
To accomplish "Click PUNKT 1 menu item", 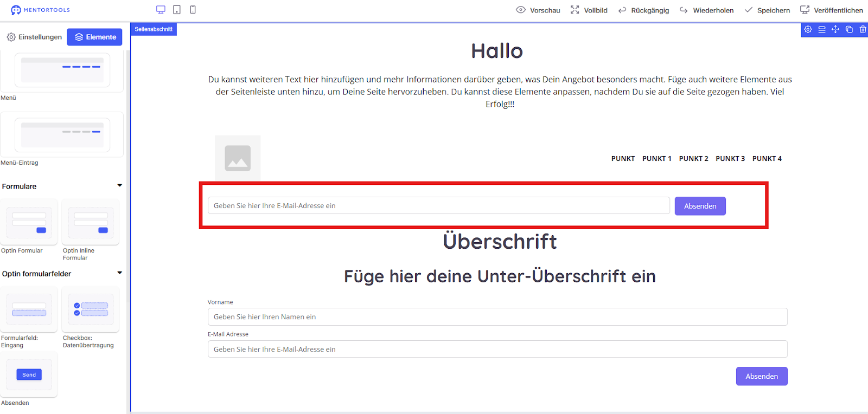I will (x=657, y=159).
